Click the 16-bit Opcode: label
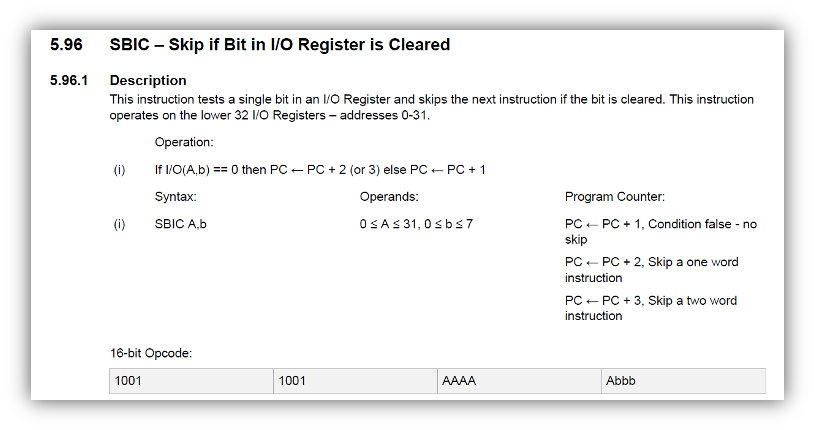 150,353
